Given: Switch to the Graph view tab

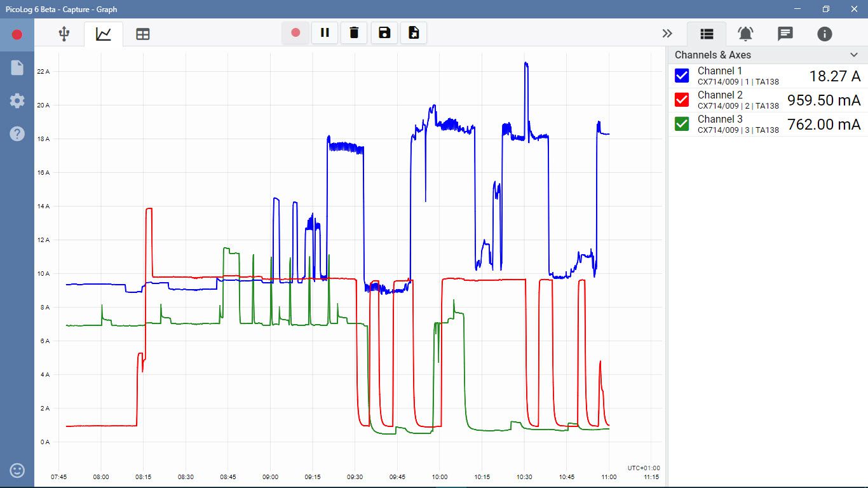Looking at the screenshot, I should click(104, 34).
